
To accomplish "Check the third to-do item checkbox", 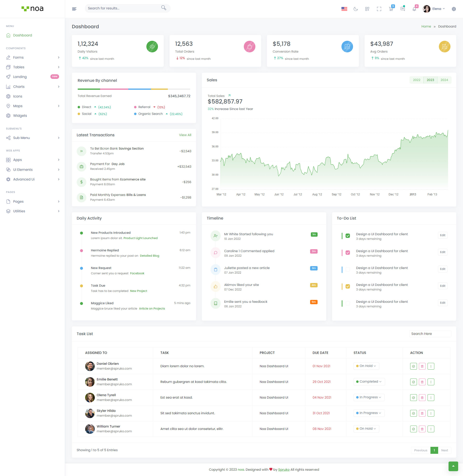I will tap(348, 269).
